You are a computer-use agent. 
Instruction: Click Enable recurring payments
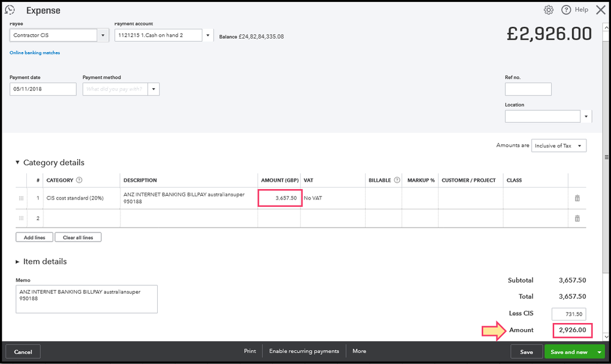(304, 351)
